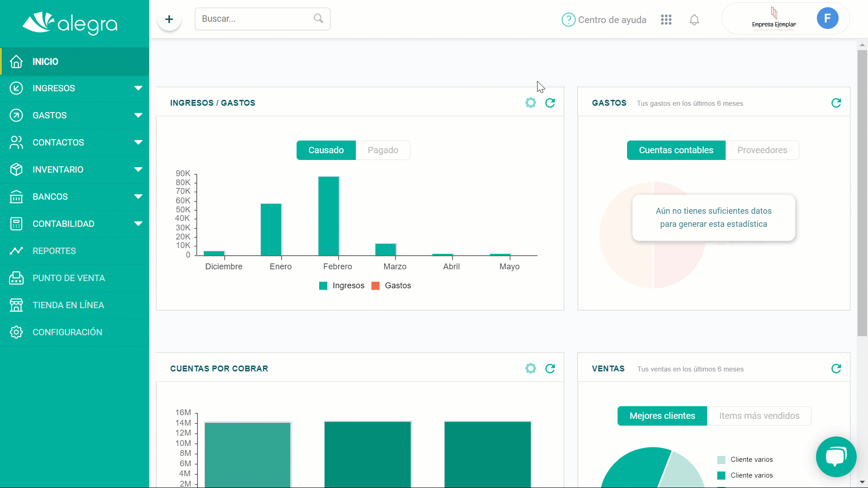
Task: Open the Inicio menu item
Action: coord(75,61)
